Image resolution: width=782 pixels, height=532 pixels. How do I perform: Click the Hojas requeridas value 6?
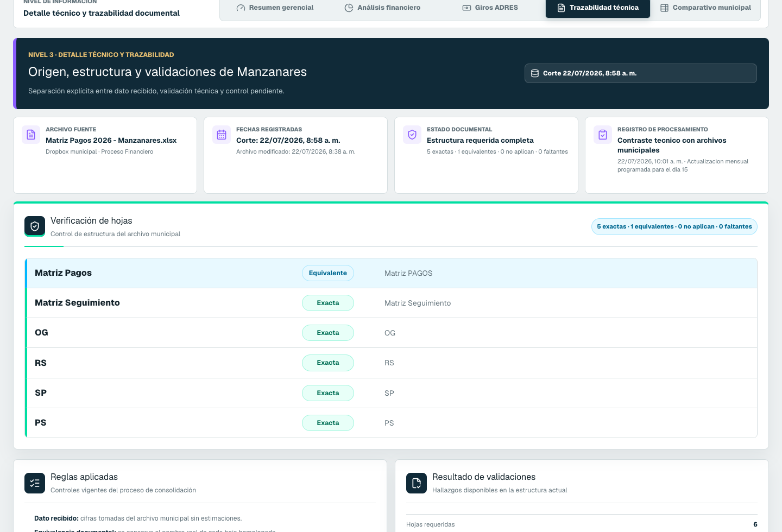coord(755,524)
